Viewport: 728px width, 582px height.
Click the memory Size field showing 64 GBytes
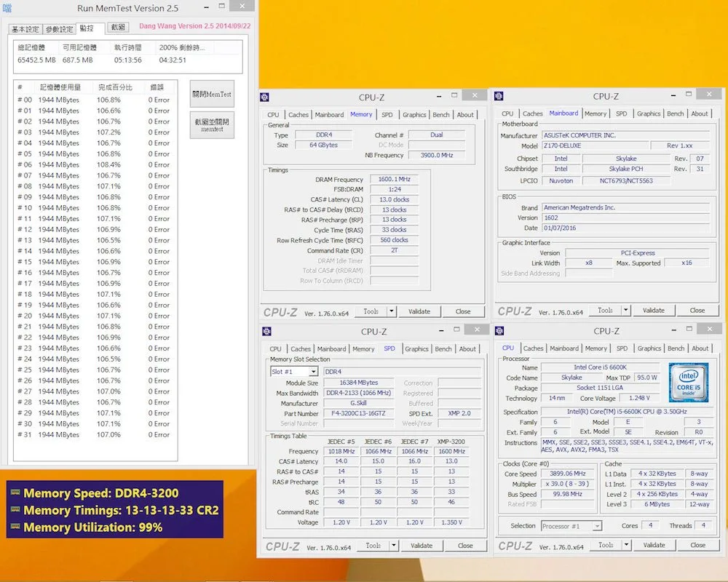[324, 145]
